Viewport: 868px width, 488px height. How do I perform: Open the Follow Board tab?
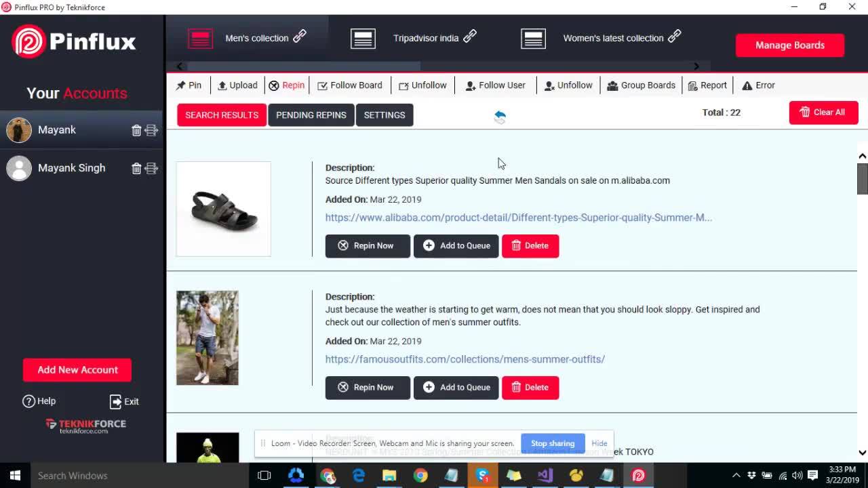point(350,85)
